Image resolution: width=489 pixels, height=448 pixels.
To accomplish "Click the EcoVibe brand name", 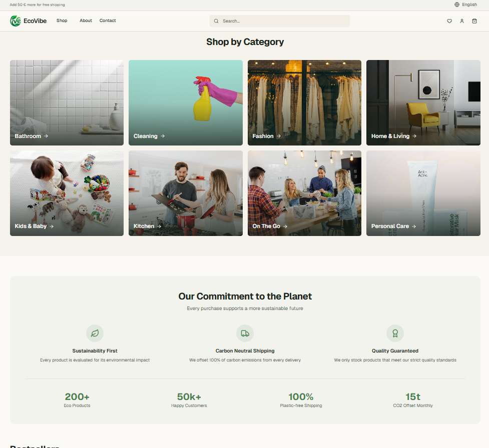I will pos(35,21).
